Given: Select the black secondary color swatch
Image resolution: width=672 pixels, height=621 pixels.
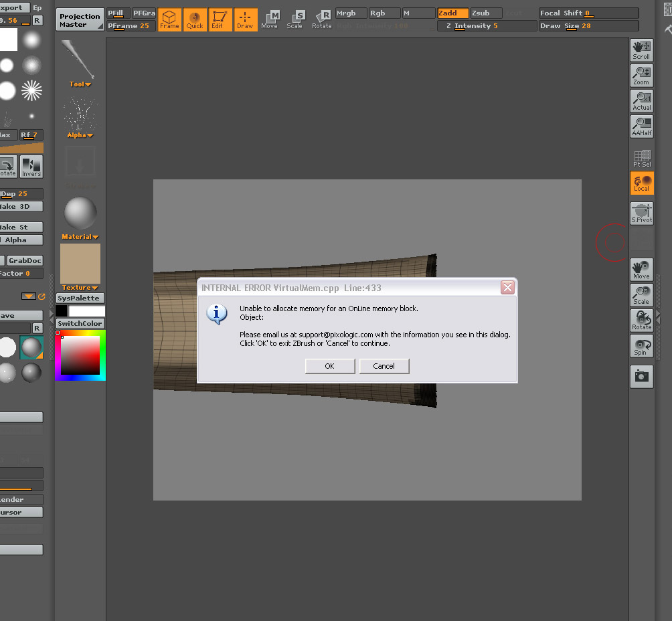Looking at the screenshot, I should [62, 310].
